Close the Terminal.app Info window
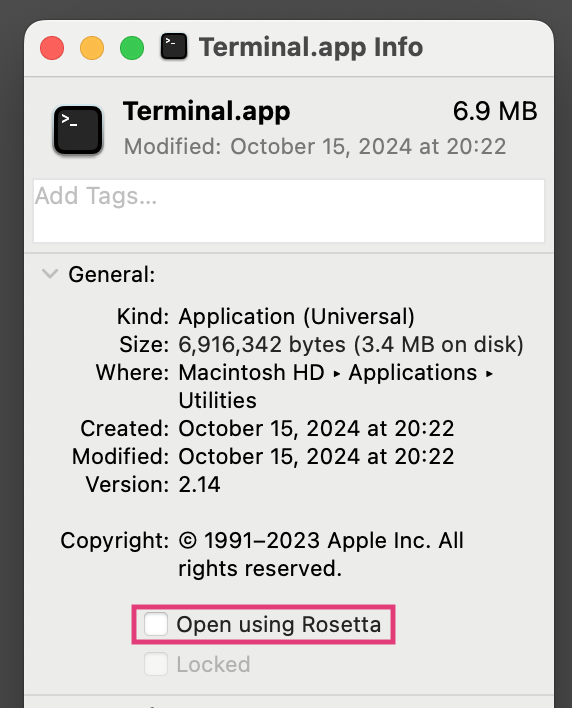The width and height of the screenshot is (572, 708). tap(52, 48)
